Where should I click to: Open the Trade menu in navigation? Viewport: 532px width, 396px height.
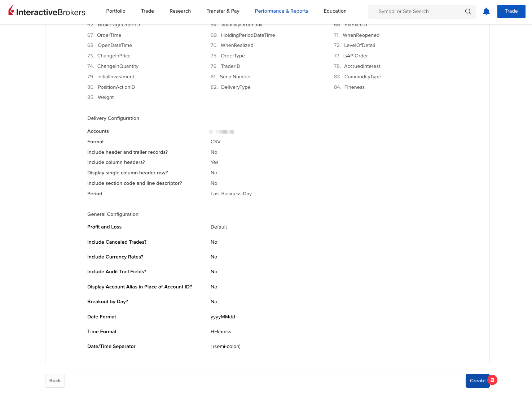pos(148,11)
